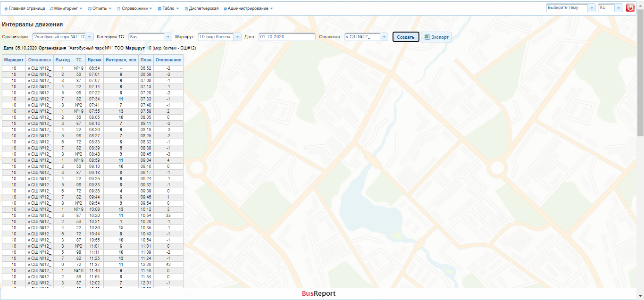This screenshot has width=644, height=300.
Task: Expand the Категория ТС dropdown
Action: (168, 37)
